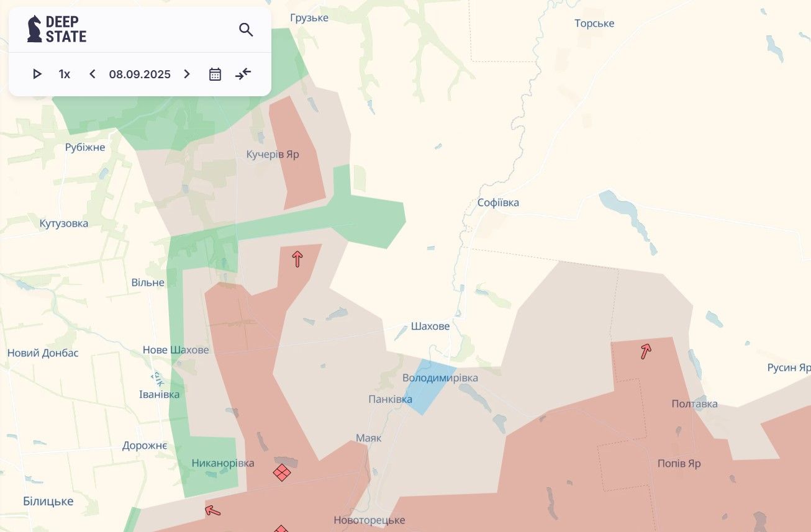Click the red attack arrow north of Полтавка
811x532 pixels.
tap(646, 351)
